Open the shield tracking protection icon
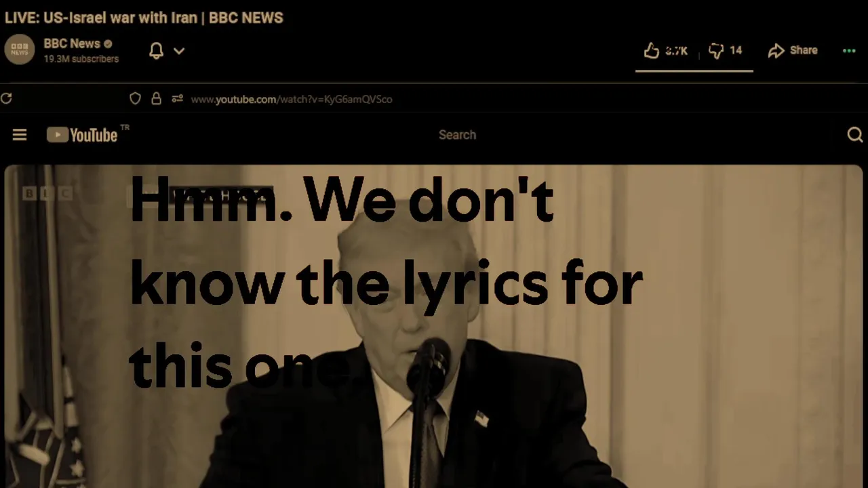 pos(135,99)
